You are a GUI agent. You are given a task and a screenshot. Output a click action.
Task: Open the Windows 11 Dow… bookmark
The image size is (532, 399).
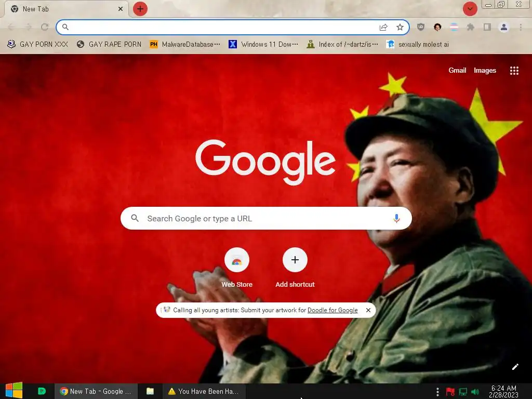263,45
